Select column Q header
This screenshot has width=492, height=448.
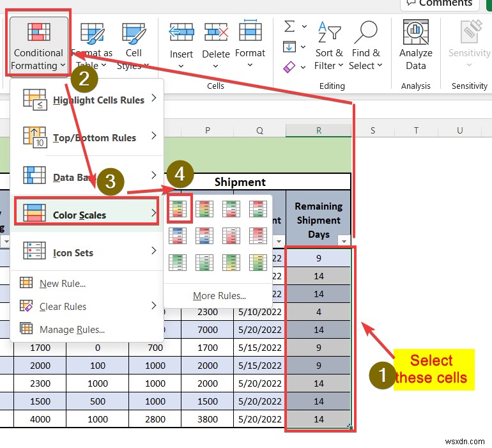click(259, 130)
